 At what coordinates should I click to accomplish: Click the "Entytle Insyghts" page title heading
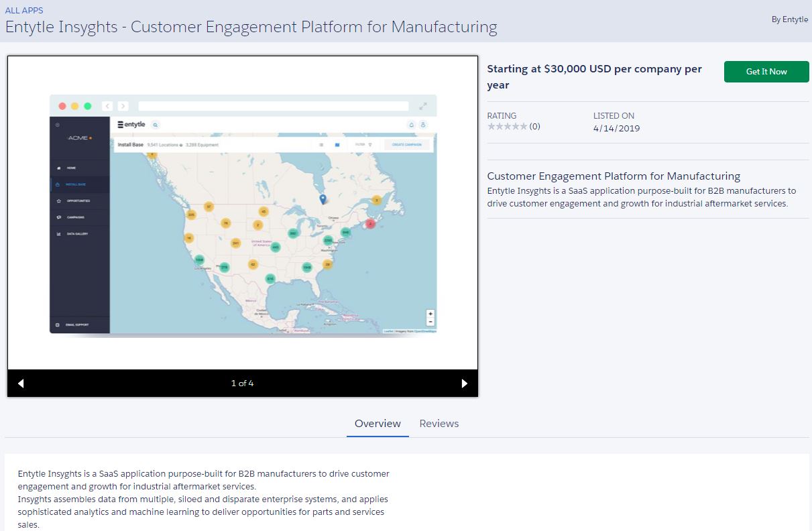[x=251, y=27]
